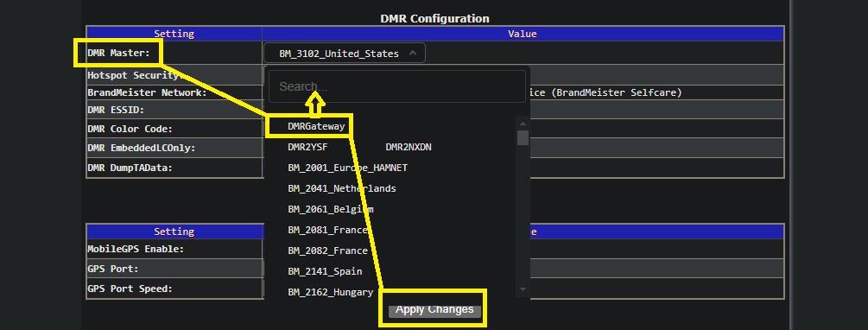Click the DMR Configuration heading
The width and height of the screenshot is (868, 330).
pyautogui.click(x=434, y=18)
